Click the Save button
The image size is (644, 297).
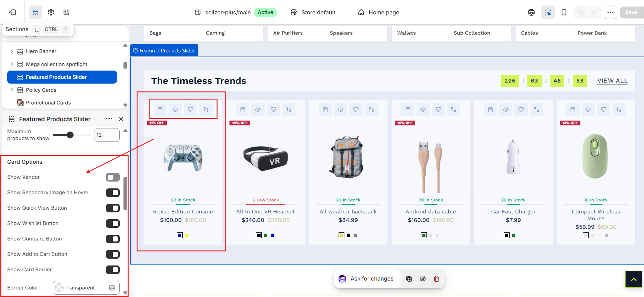631,12
